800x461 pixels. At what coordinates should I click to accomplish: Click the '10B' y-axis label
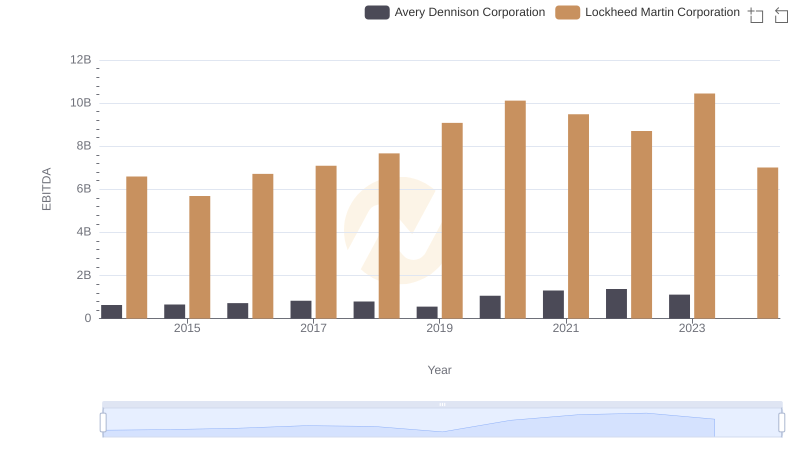(x=81, y=103)
